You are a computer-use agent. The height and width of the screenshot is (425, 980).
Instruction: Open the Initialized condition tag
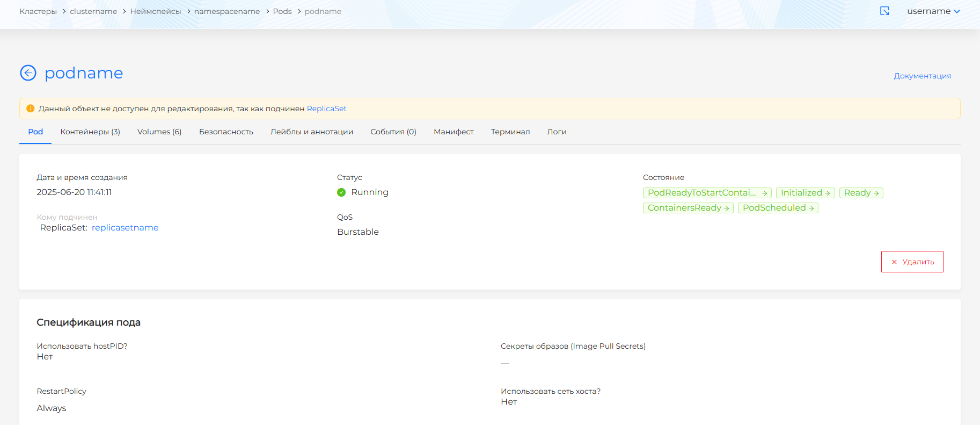[805, 193]
